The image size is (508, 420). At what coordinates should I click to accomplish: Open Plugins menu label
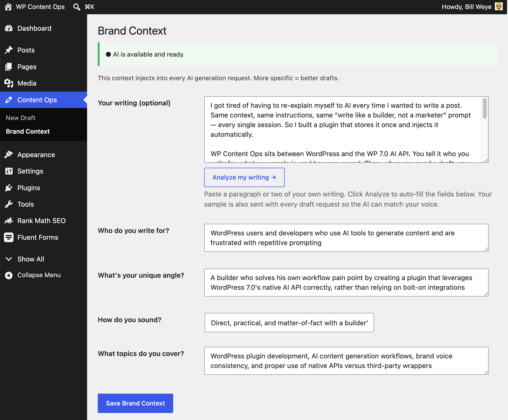[29, 188]
